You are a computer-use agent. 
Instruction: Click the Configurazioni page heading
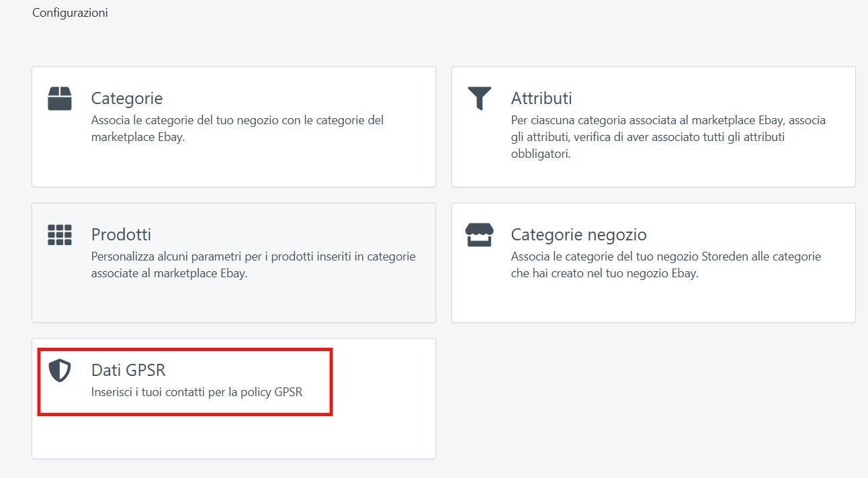pos(70,13)
